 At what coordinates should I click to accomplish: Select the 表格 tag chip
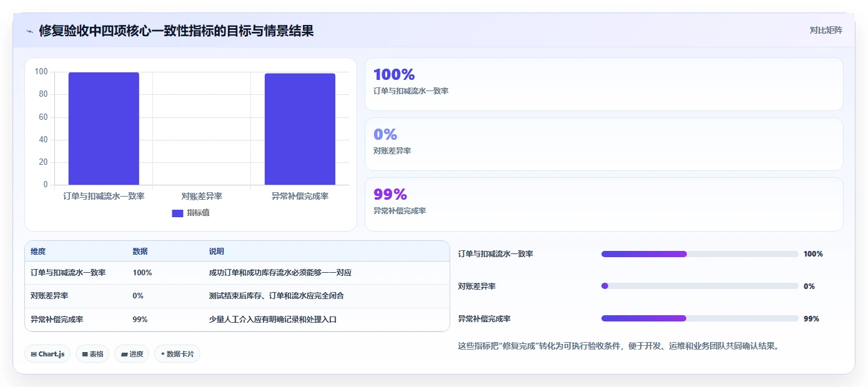point(92,354)
